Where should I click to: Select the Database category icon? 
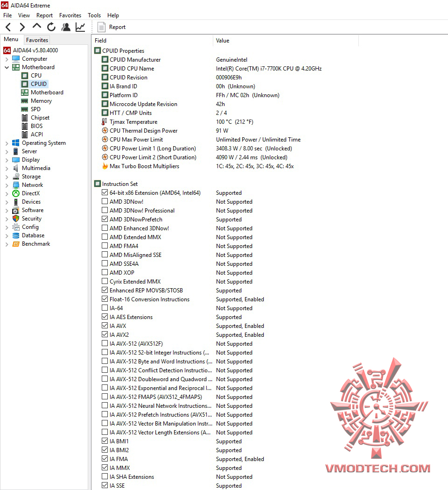tap(16, 235)
